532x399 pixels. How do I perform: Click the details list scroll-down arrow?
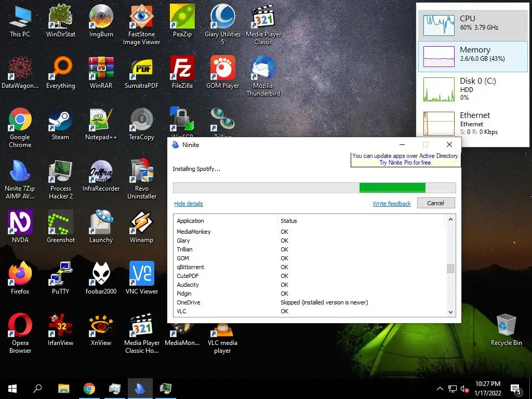click(x=450, y=312)
